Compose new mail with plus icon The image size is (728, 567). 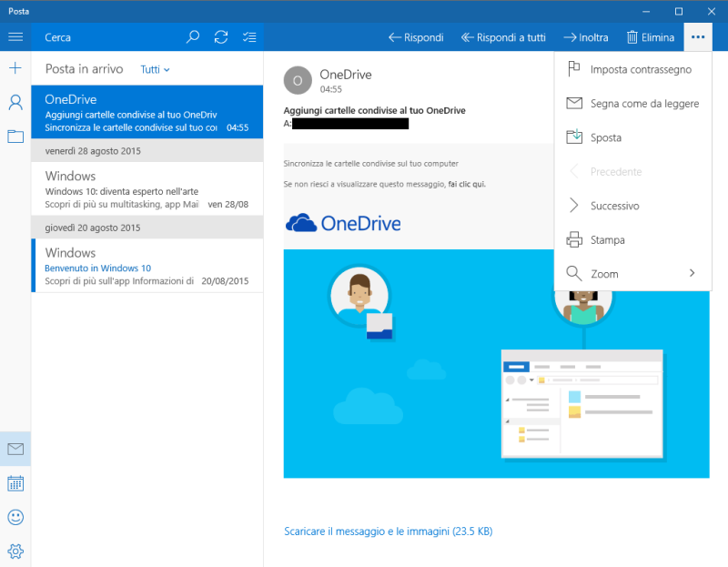pos(15,67)
